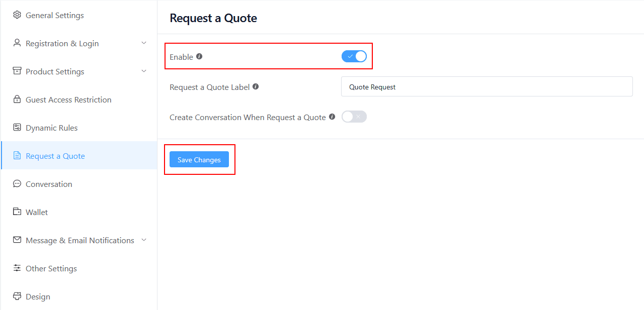Turn off the Enable toggle

click(354, 56)
